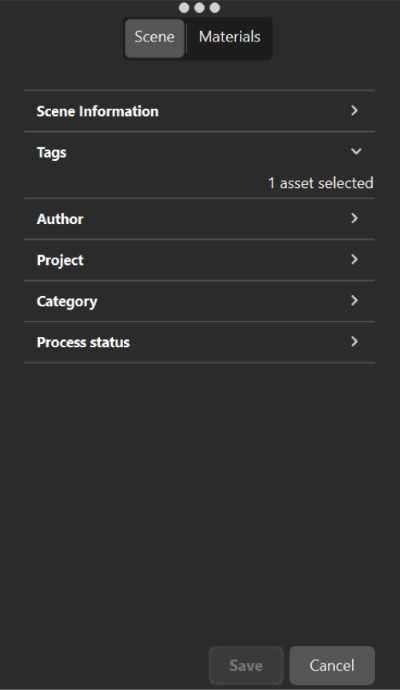Expand the Process status chevron

(x=355, y=341)
